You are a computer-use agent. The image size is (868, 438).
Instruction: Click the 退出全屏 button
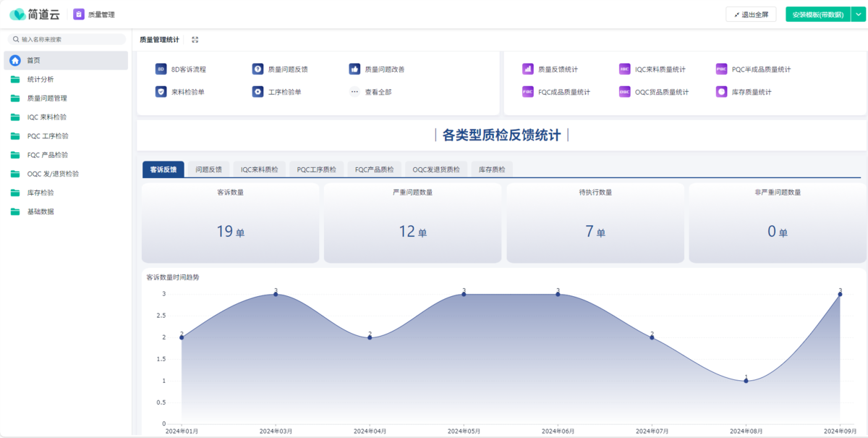coord(751,14)
